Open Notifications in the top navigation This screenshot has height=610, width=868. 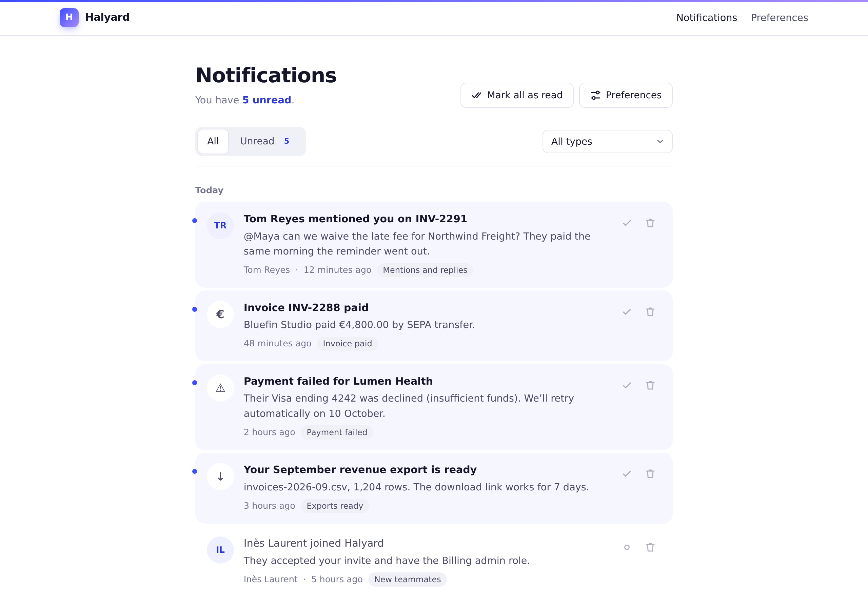point(706,18)
